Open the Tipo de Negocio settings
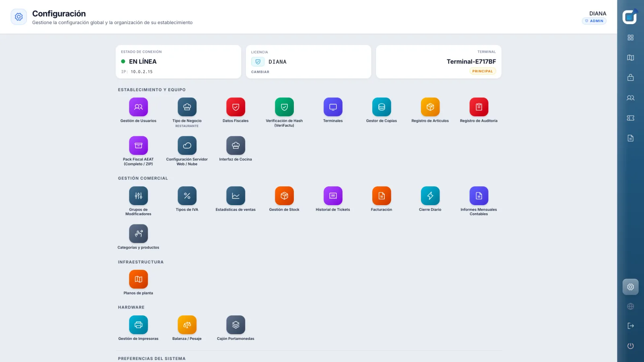This screenshot has height=362, width=644. [x=187, y=107]
